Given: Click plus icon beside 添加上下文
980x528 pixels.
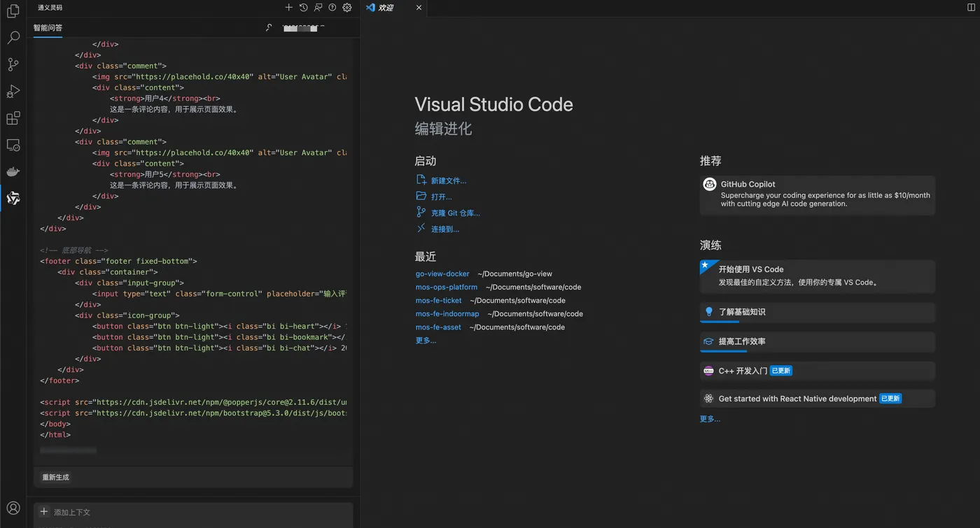Looking at the screenshot, I should click(x=44, y=512).
